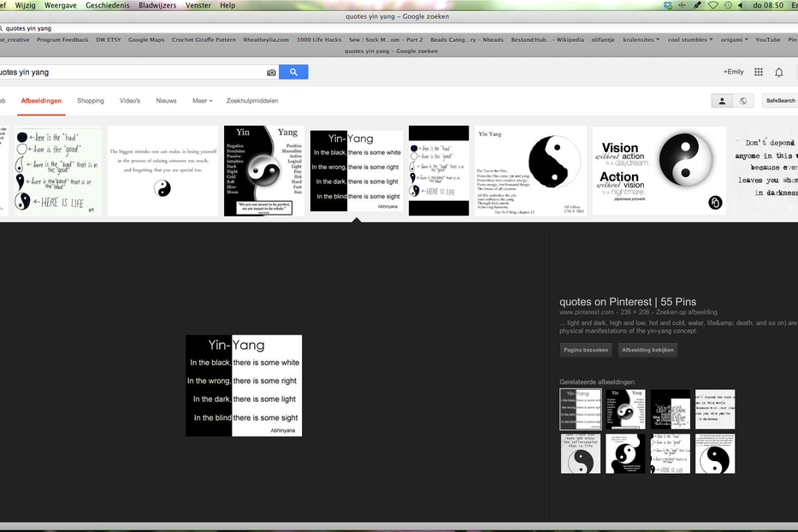This screenshot has height=532, width=798.
Task: Open Dropbox menu bar icon
Action: pyautogui.click(x=668, y=5)
